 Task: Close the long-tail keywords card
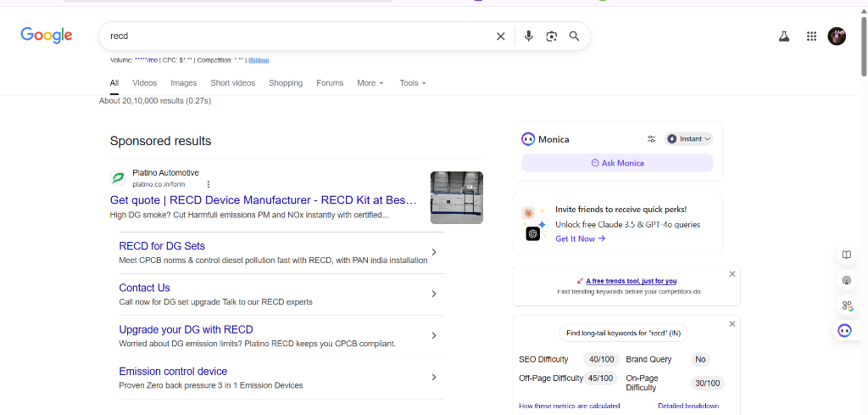pos(732,323)
